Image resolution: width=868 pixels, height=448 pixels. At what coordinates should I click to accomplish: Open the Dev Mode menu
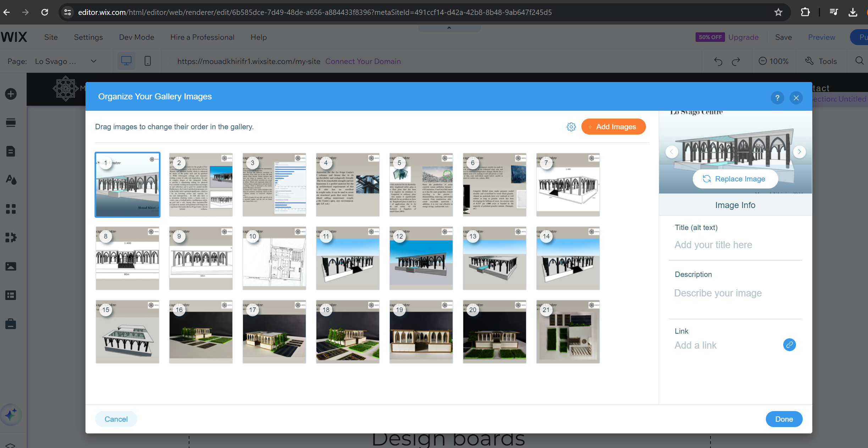tap(137, 37)
